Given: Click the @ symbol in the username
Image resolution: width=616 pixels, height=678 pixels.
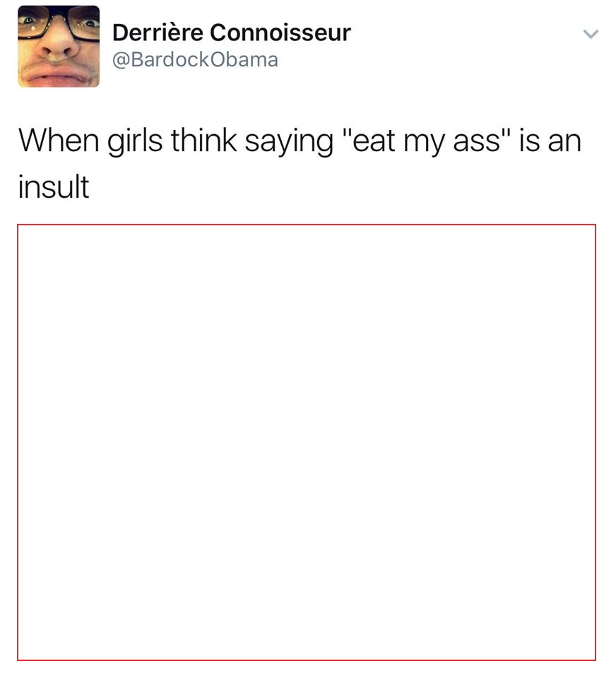Looking at the screenshot, I should [x=121, y=60].
